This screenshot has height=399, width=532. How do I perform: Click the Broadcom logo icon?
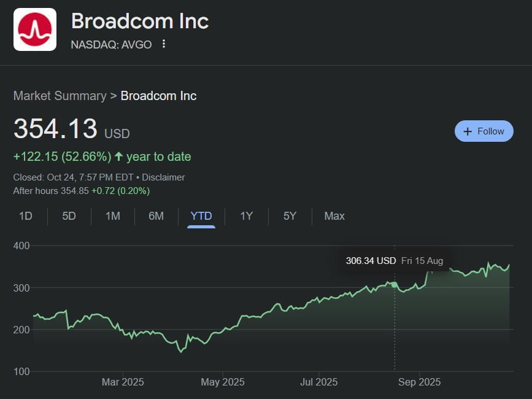pos(34,29)
